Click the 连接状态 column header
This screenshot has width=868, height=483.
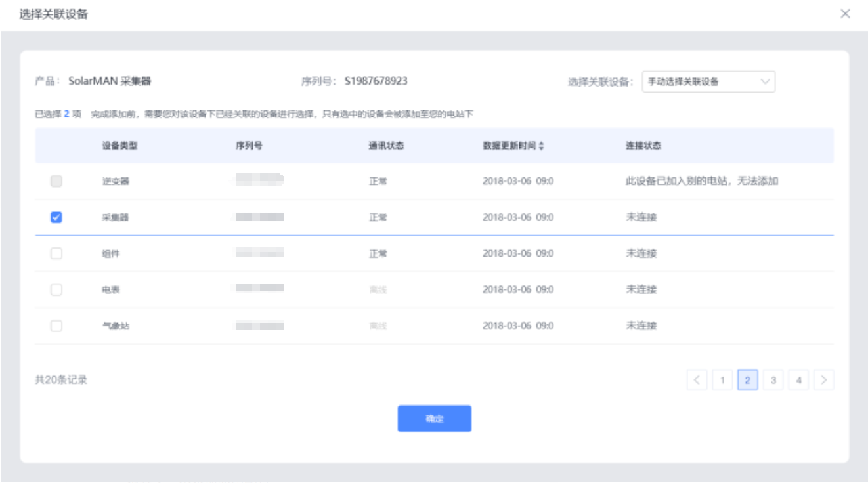pos(643,146)
